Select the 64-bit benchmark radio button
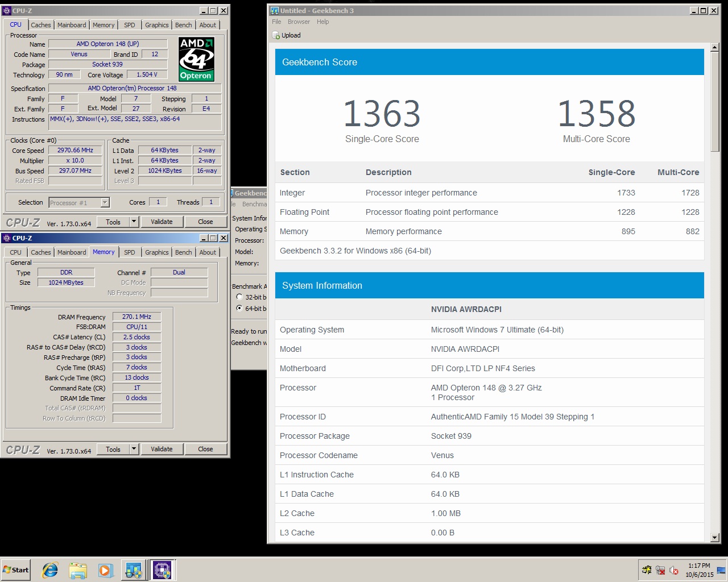The height and width of the screenshot is (582, 728). point(239,308)
